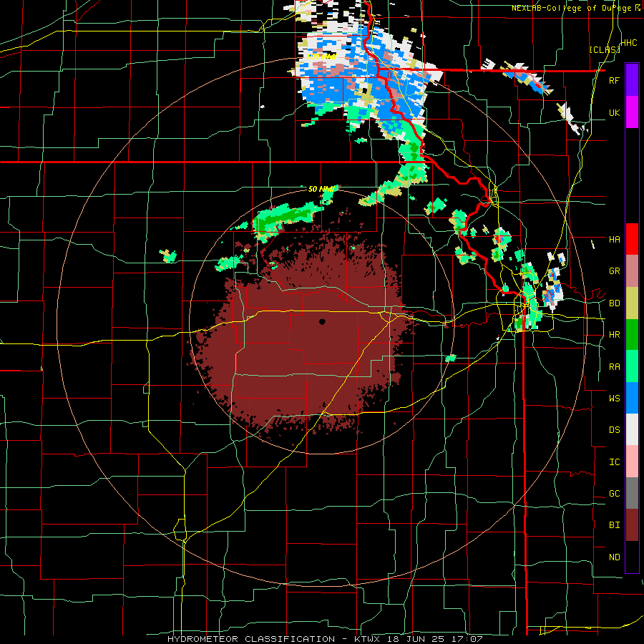This screenshot has width=644, height=644.
Task: Click the UK legend label
Action: (x=614, y=112)
